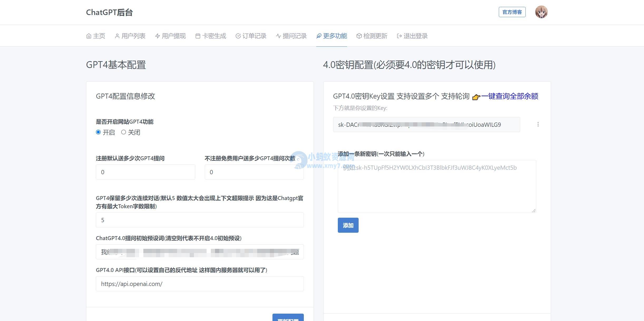Click the 官方博客 button
The width and height of the screenshot is (644, 321).
click(512, 12)
